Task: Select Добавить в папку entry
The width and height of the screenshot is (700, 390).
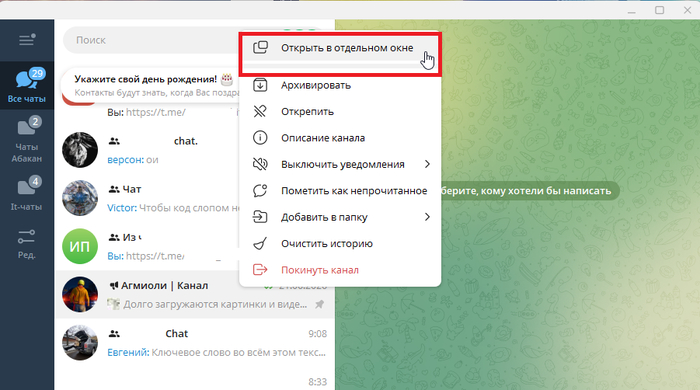Action: click(x=340, y=217)
